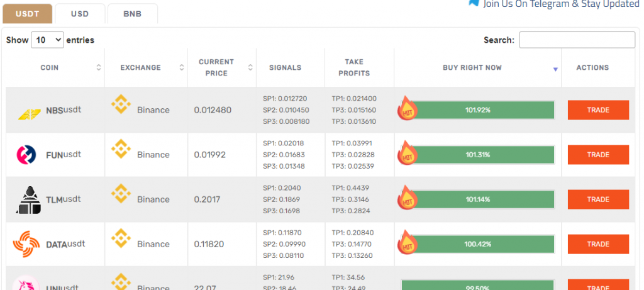The image size is (644, 290).
Task: Sort table by Exchange column
Action: (x=182, y=68)
